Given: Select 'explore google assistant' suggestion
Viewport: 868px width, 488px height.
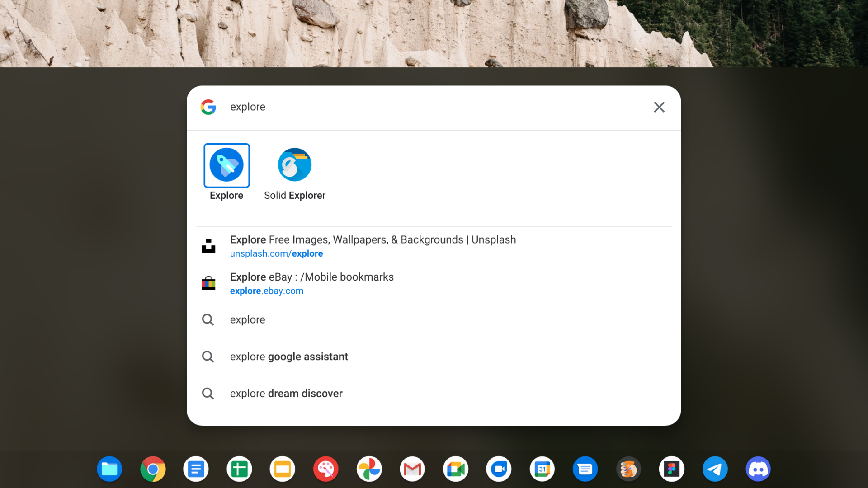Looking at the screenshot, I should point(288,357).
